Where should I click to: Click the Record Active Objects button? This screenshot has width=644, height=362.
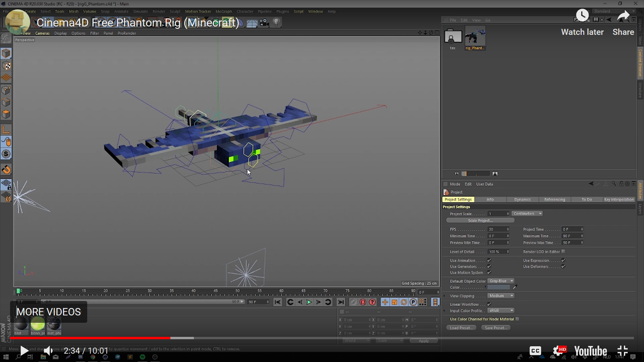[353, 302]
